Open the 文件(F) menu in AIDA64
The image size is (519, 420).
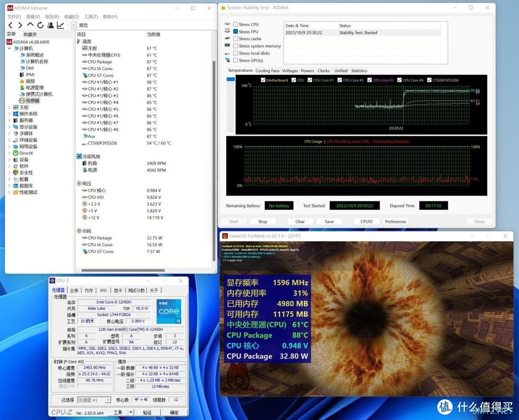14,16
